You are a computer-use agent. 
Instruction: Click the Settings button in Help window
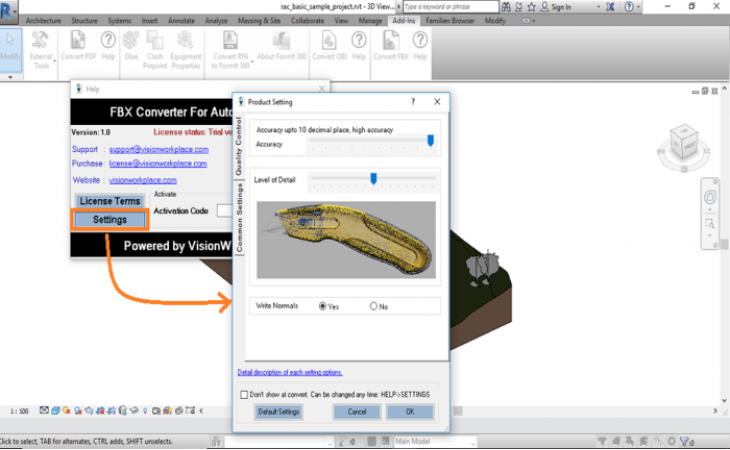(110, 220)
